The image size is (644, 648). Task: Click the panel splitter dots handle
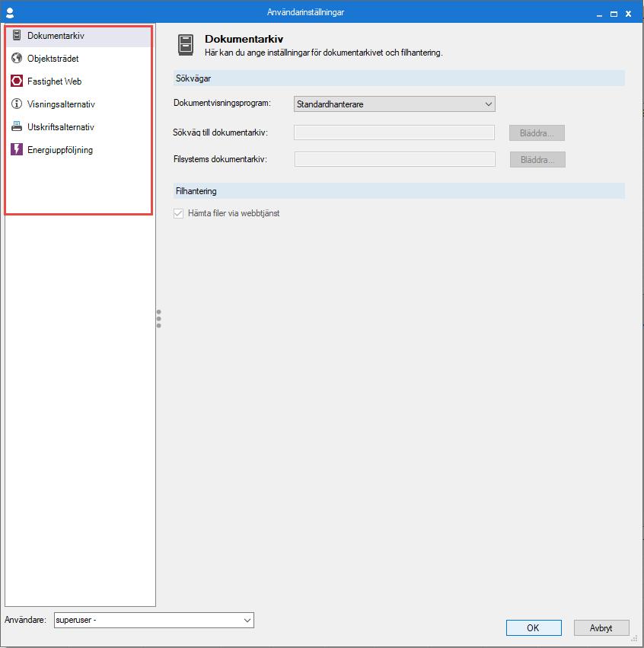tap(158, 318)
